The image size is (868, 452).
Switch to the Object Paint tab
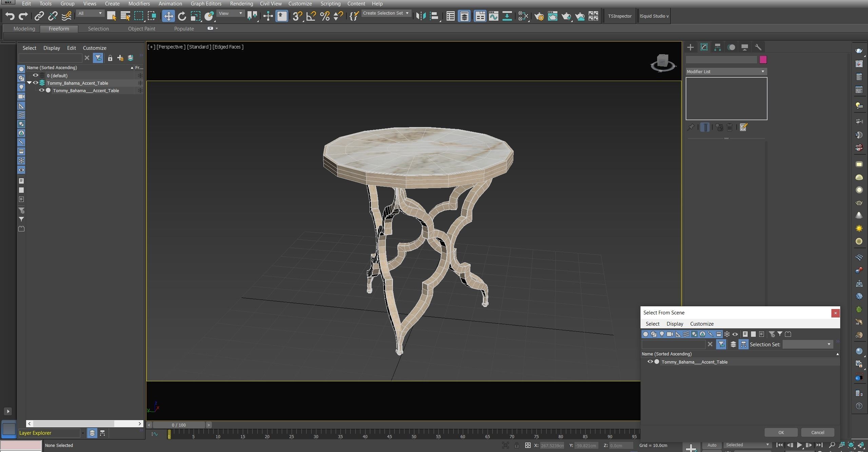click(141, 29)
